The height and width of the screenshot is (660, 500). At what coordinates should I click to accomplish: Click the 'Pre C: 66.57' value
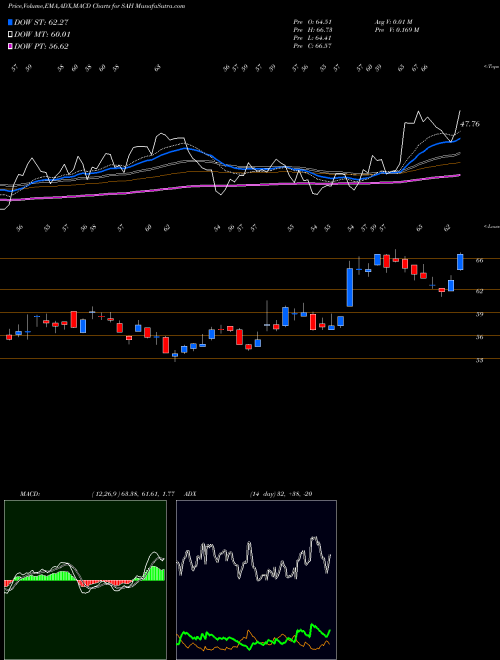[x=313, y=46]
